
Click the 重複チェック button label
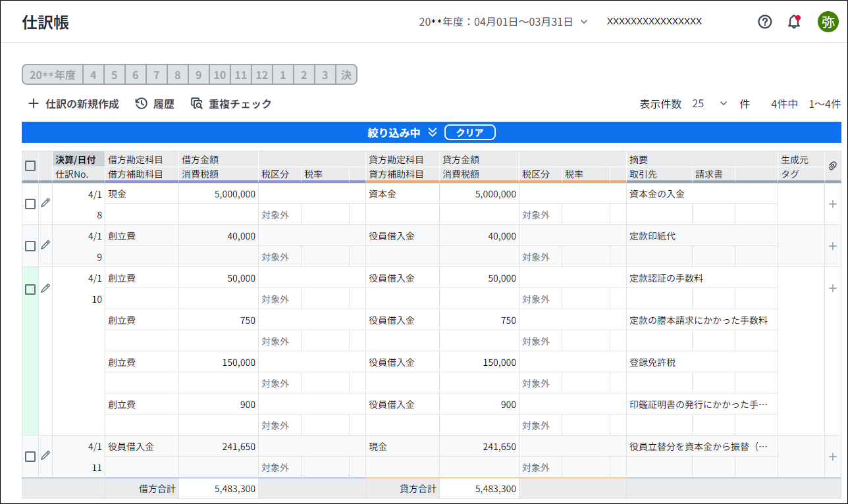(240, 104)
